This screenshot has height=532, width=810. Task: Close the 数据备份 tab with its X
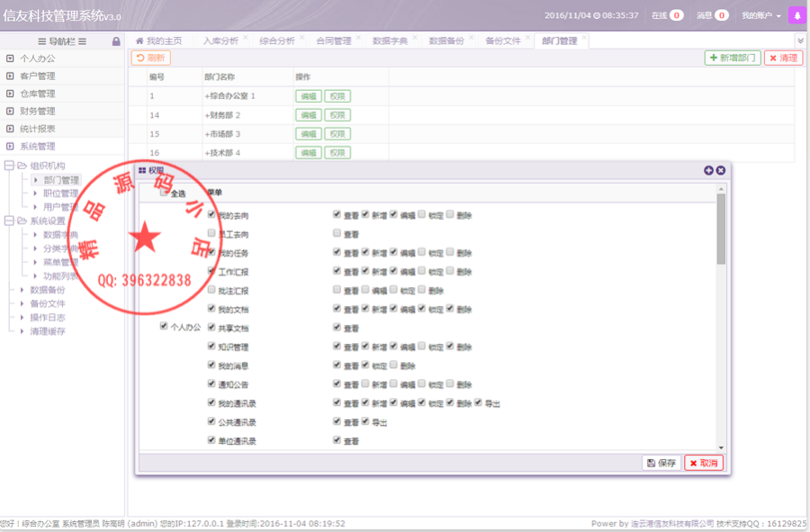(x=471, y=37)
